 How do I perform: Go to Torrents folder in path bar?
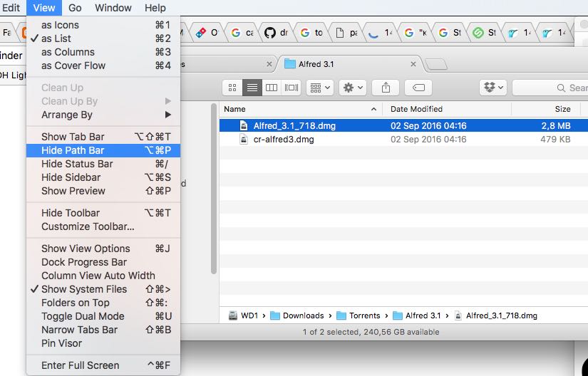pos(358,315)
